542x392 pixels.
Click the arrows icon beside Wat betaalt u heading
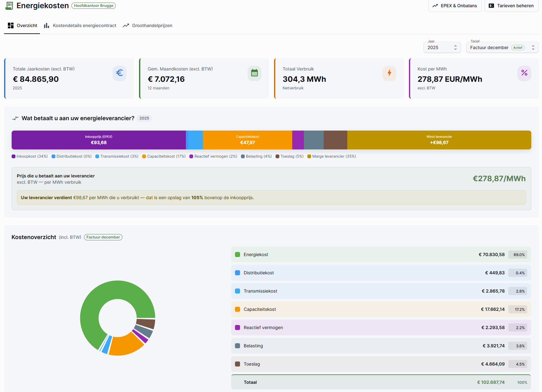[15, 118]
